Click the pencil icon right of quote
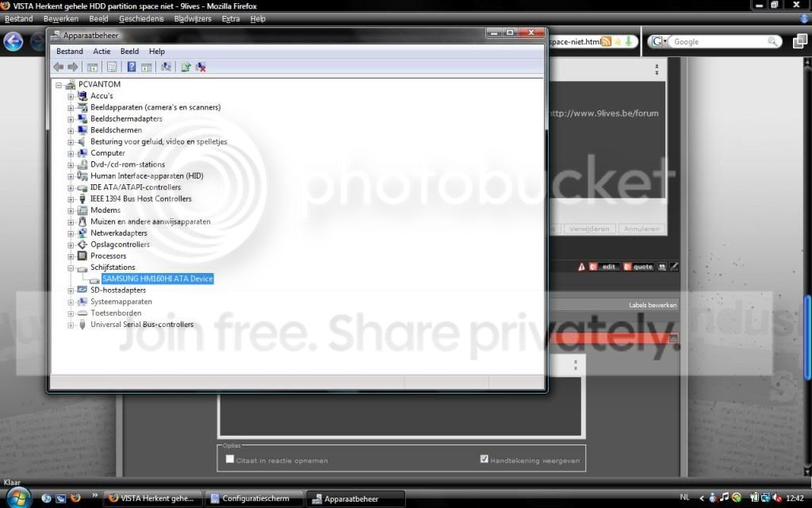This screenshot has width=812, height=508. tap(674, 267)
